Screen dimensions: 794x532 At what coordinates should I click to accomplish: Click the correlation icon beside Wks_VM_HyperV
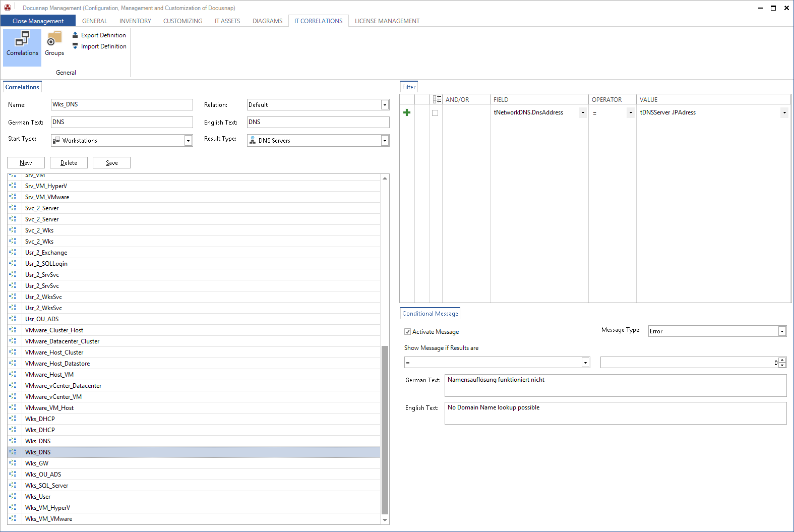coord(13,507)
